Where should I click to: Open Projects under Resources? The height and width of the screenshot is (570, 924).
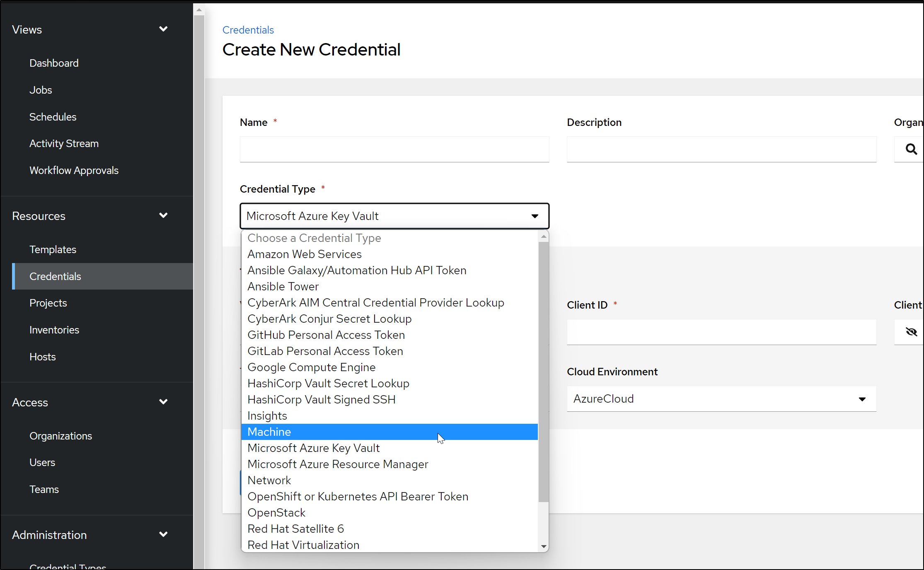48,303
